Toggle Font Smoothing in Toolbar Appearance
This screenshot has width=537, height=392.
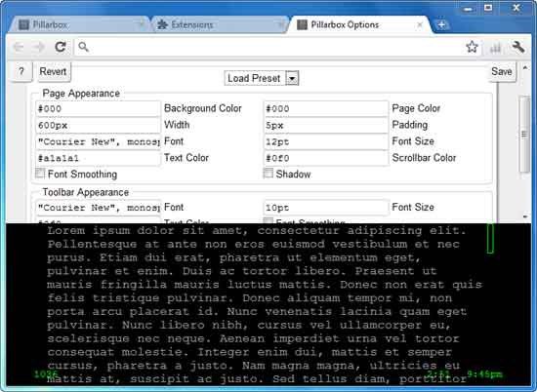point(268,220)
